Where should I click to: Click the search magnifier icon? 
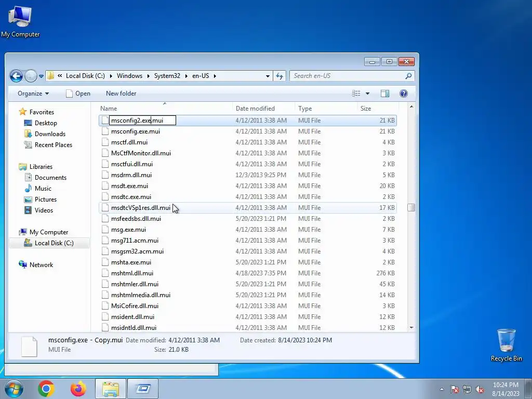408,76
